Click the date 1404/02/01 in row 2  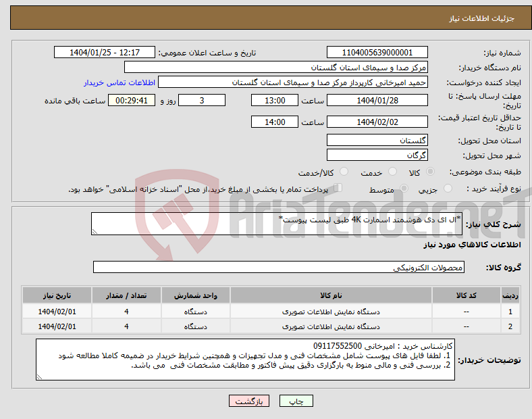pos(57,326)
